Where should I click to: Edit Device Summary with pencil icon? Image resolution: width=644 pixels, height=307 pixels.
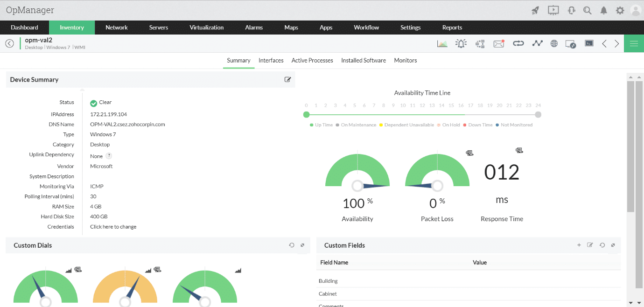[288, 79]
